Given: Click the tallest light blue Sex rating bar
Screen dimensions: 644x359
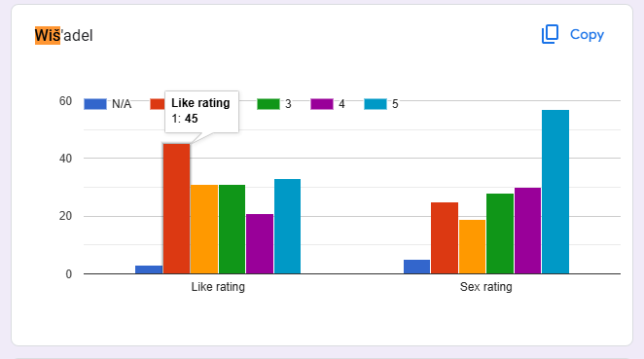Looking at the screenshot, I should pyautogui.click(x=555, y=192).
